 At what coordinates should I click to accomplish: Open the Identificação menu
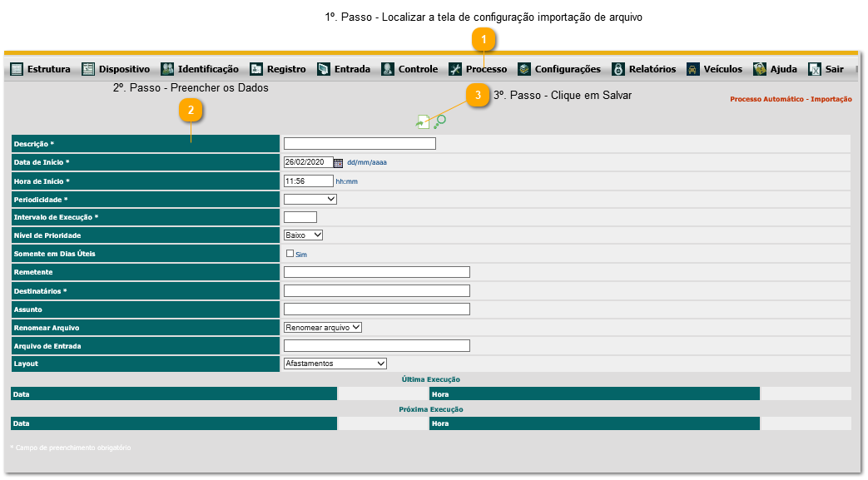pos(208,69)
